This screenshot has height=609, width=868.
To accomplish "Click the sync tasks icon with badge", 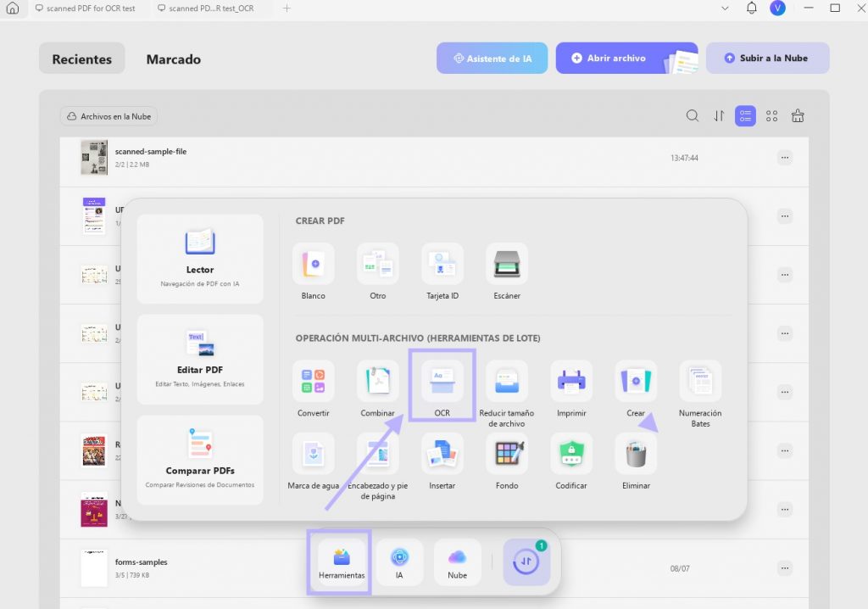I will [x=526, y=562].
